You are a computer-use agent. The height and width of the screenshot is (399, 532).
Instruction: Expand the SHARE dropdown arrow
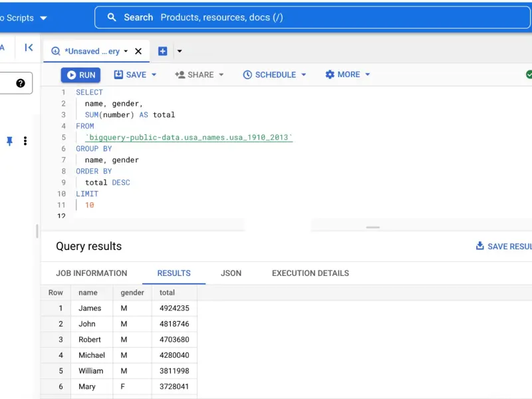221,74
